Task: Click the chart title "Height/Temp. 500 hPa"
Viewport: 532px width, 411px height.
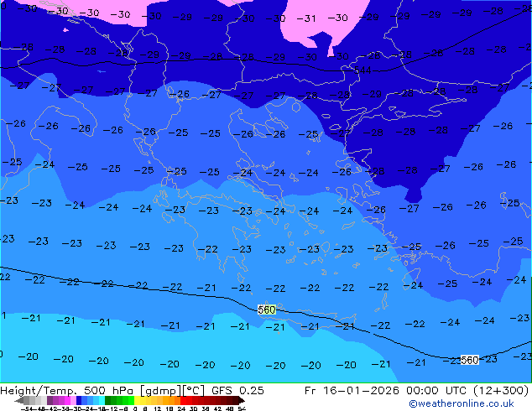Action: tap(67, 391)
